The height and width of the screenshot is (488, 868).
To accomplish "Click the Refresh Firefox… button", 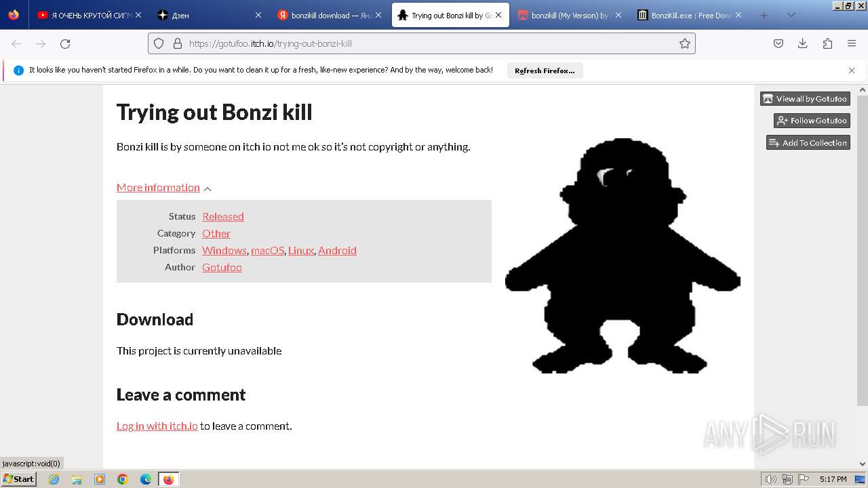I will pos(545,70).
